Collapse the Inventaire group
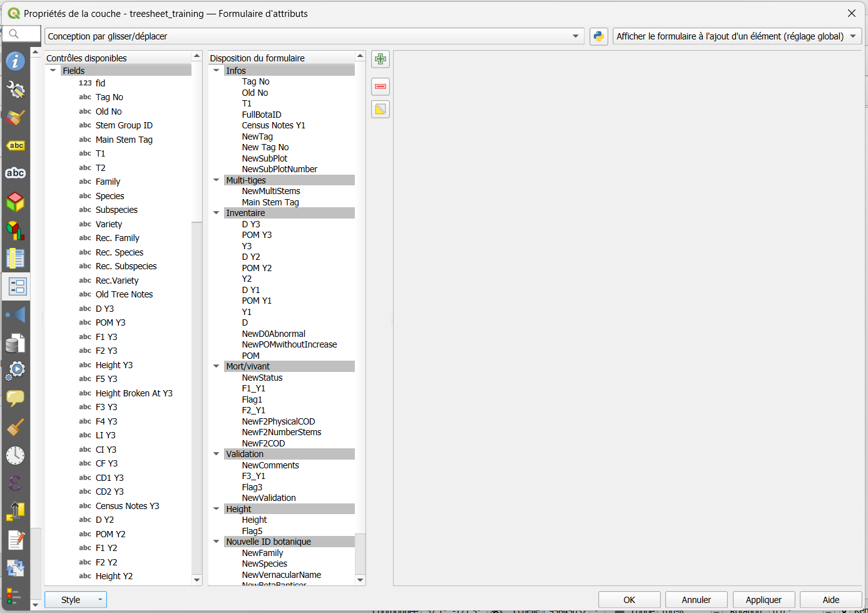 pyautogui.click(x=217, y=213)
